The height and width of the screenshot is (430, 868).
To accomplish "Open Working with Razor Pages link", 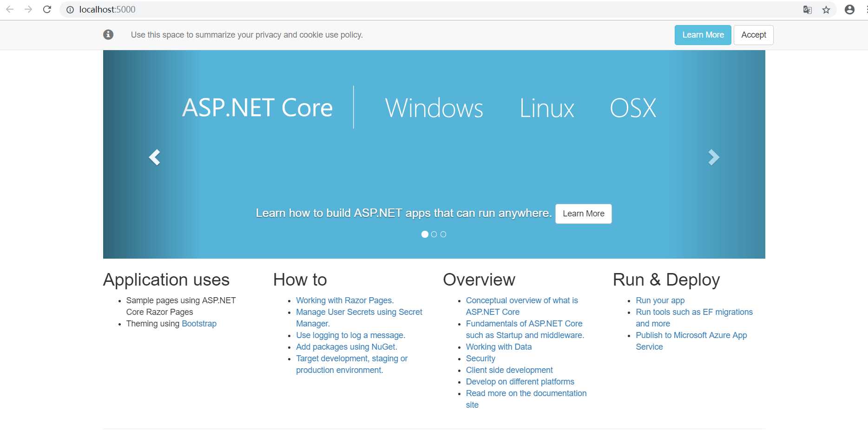I will coord(345,300).
